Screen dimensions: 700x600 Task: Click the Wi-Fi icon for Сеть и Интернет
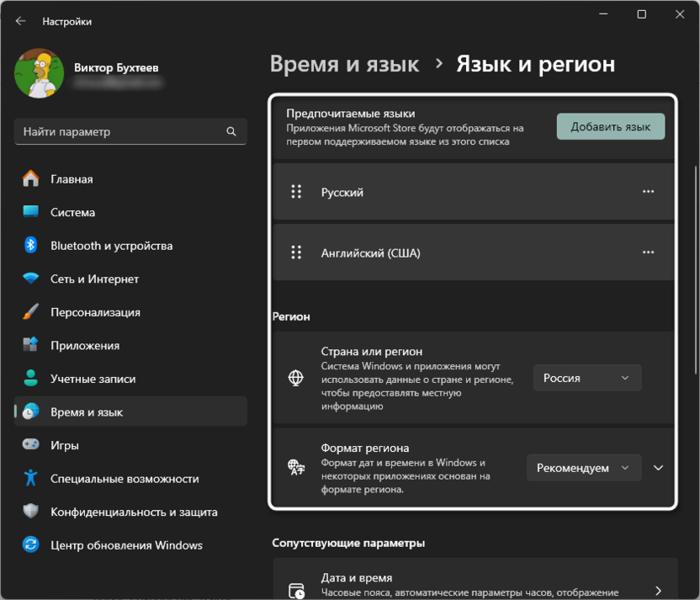[31, 279]
